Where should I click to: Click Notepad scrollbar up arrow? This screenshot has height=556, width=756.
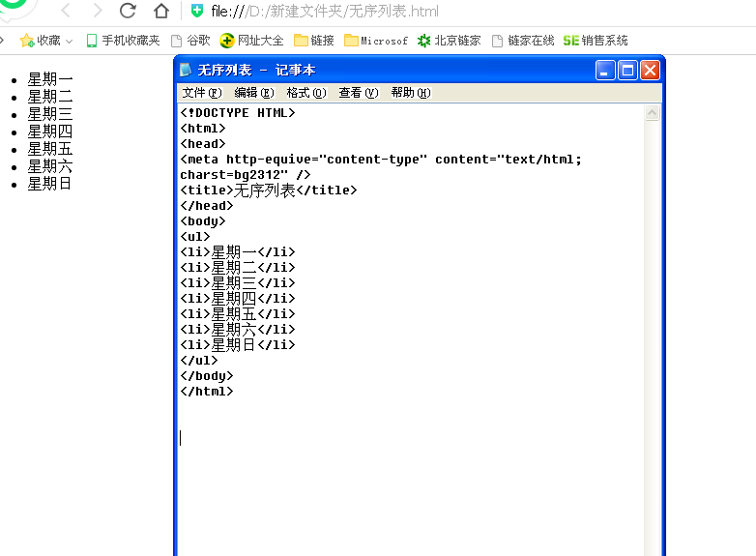pyautogui.click(x=652, y=113)
